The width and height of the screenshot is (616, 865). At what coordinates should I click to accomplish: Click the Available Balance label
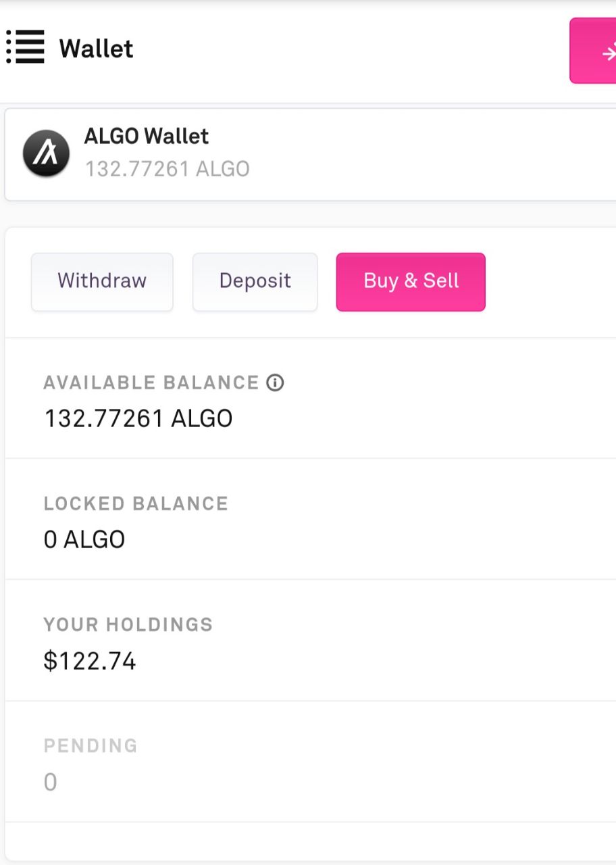pos(151,383)
